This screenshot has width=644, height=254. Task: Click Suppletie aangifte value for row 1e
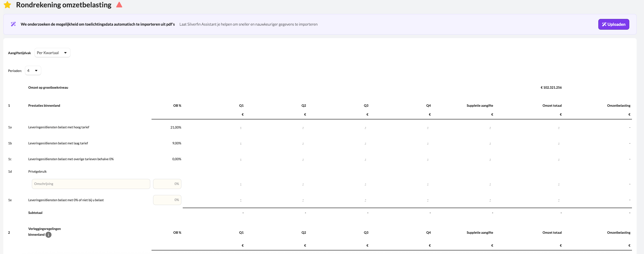(490, 200)
